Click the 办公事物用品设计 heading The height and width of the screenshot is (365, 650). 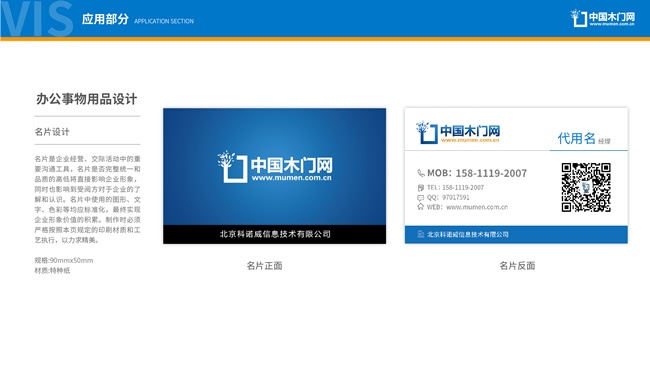click(86, 99)
